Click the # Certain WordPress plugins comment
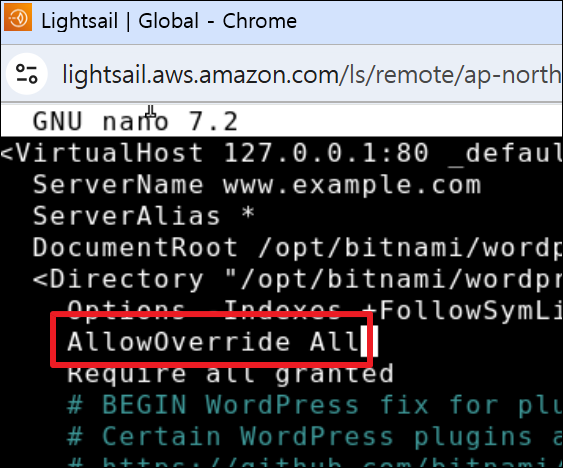The height and width of the screenshot is (468, 563). [315, 437]
